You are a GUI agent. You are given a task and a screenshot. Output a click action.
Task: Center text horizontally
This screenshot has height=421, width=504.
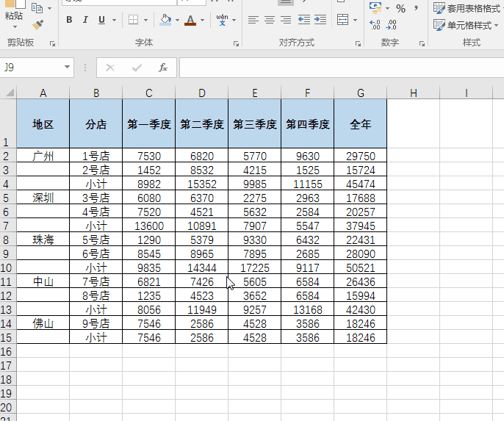tap(270, 20)
